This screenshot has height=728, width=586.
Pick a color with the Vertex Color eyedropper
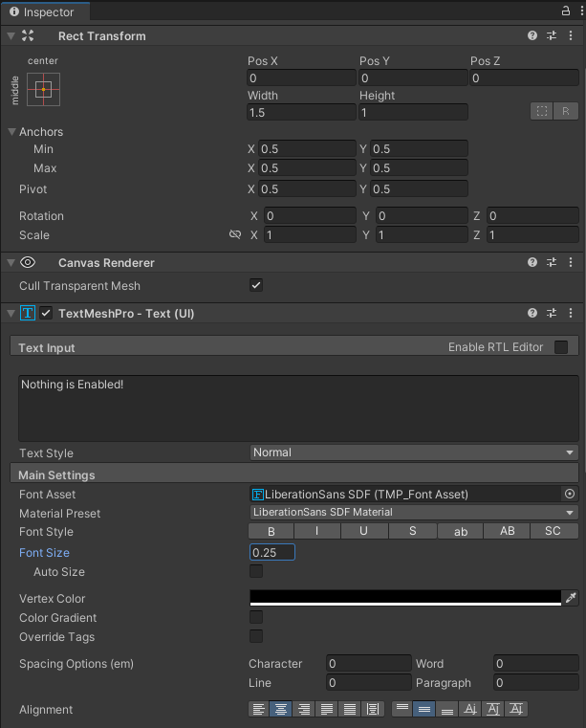click(x=571, y=598)
